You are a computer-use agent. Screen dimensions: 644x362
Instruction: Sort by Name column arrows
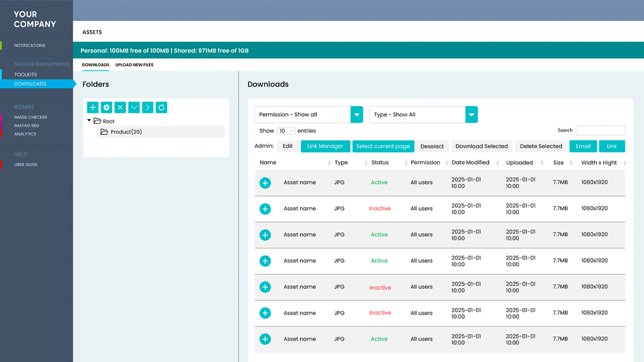point(329,163)
